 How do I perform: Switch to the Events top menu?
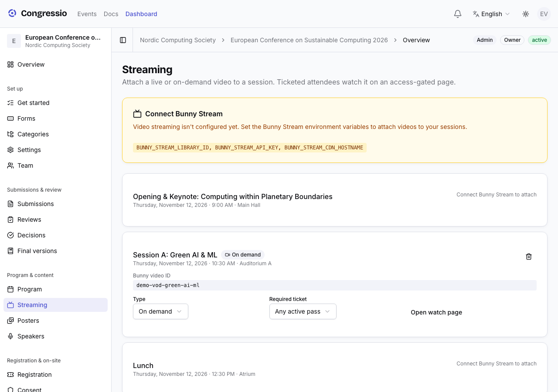(x=87, y=14)
